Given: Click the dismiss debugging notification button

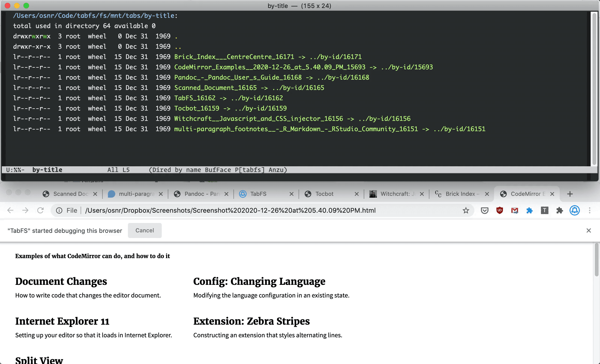Looking at the screenshot, I should 589,230.
